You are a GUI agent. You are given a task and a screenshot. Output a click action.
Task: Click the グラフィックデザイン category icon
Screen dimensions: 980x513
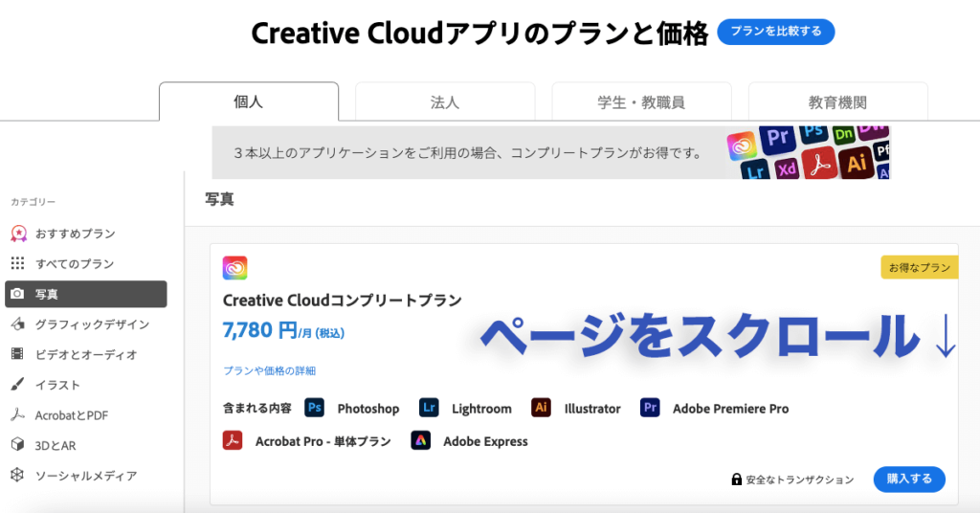(18, 323)
